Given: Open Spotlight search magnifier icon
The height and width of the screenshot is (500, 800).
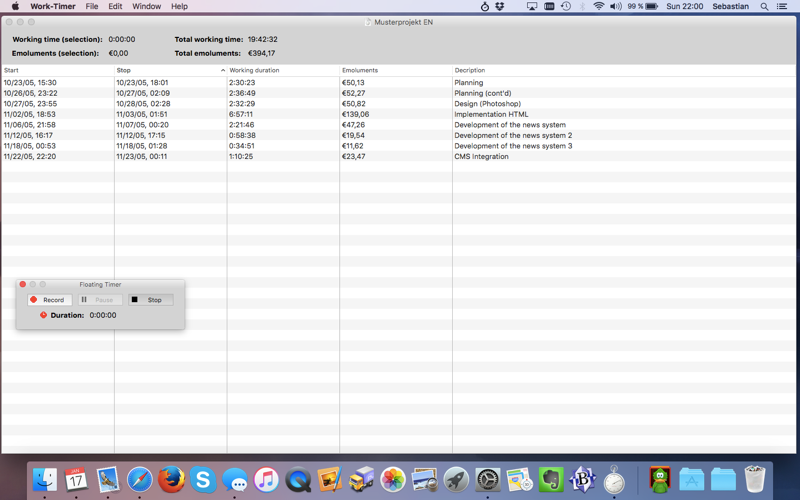Looking at the screenshot, I should pyautogui.click(x=764, y=6).
